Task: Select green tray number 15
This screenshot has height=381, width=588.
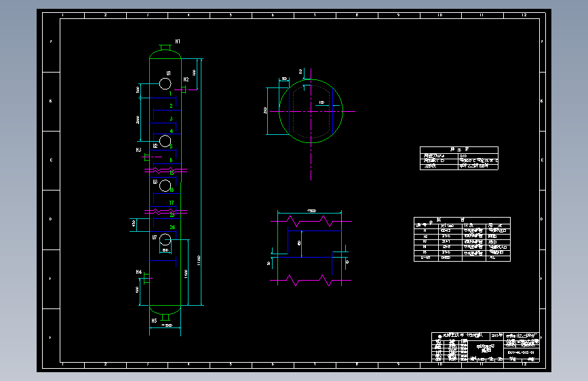Action: point(172,173)
